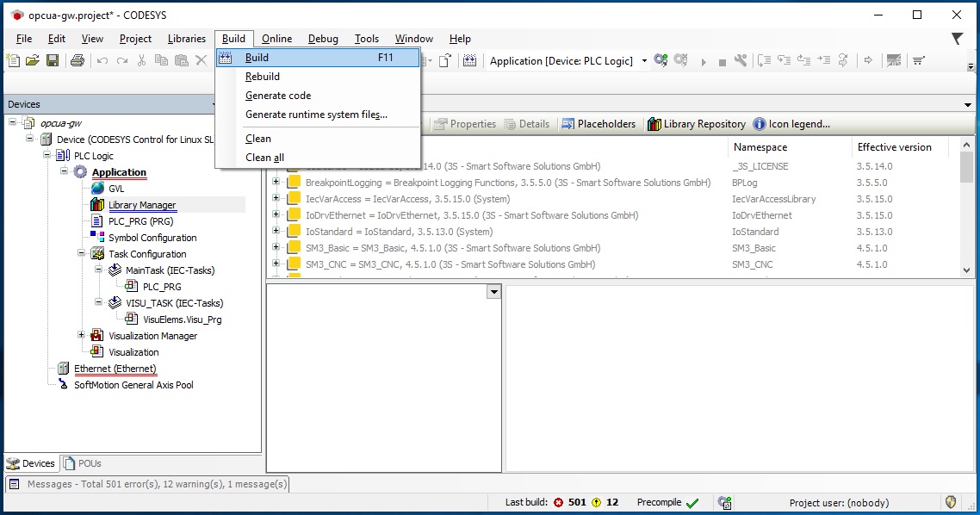Click the Properties button
This screenshot has height=515, width=980.
point(464,124)
